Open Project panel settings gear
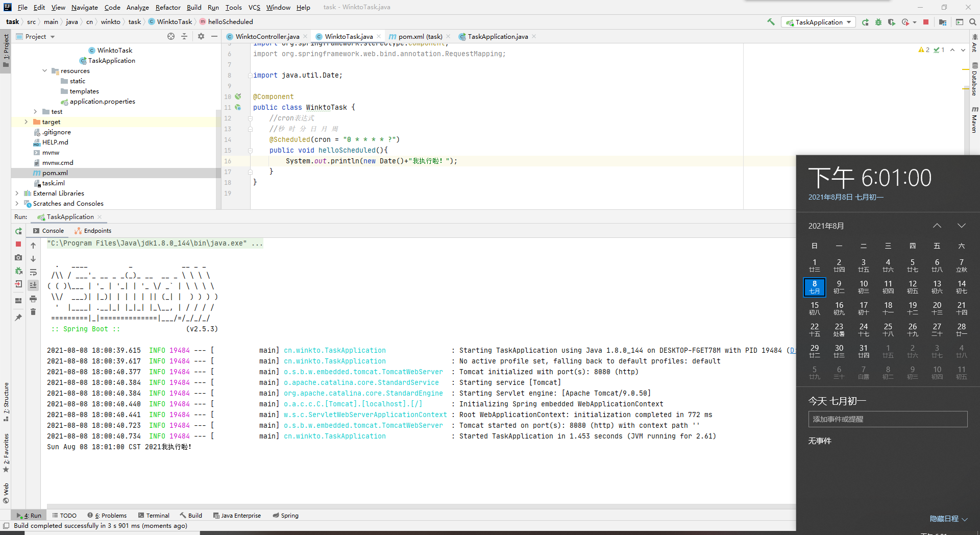This screenshot has width=980, height=535. click(201, 36)
